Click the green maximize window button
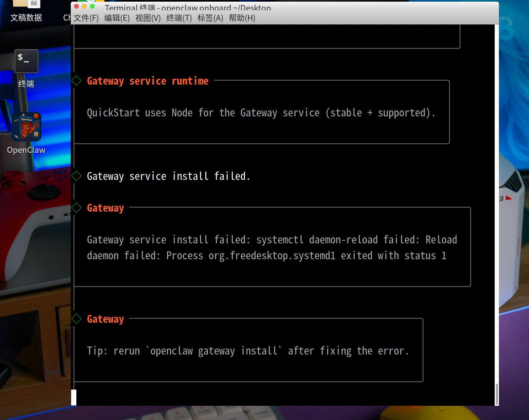The width and height of the screenshot is (529, 420). 92,6
